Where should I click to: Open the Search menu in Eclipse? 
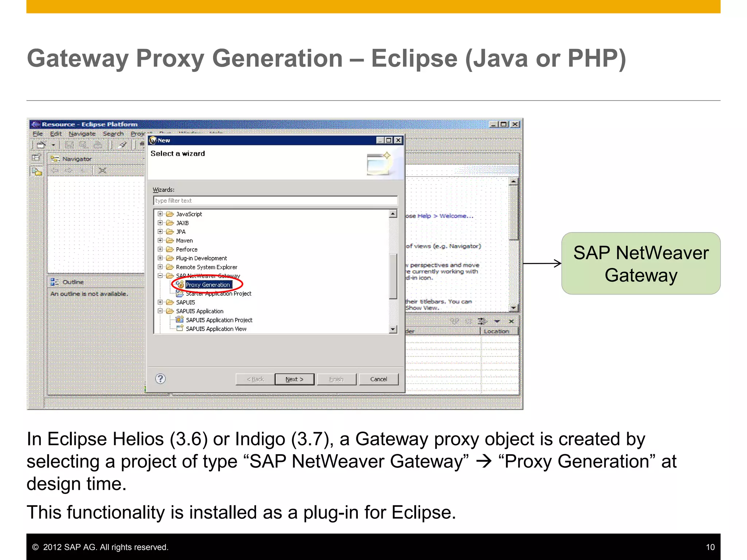tap(113, 134)
